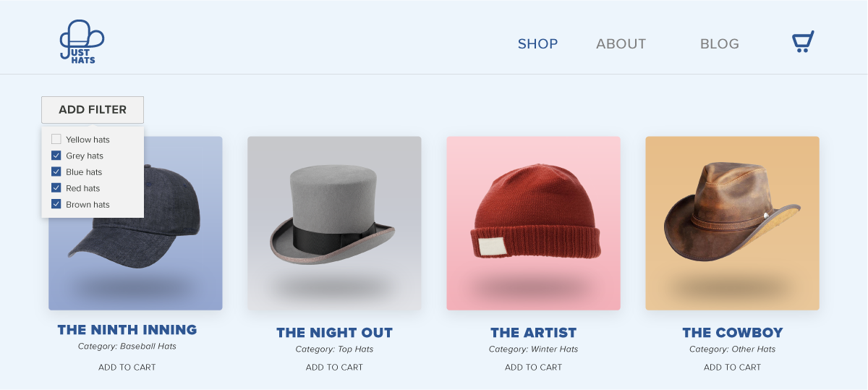Open the About menu item
The width and height of the screenshot is (868, 390).
coord(621,44)
